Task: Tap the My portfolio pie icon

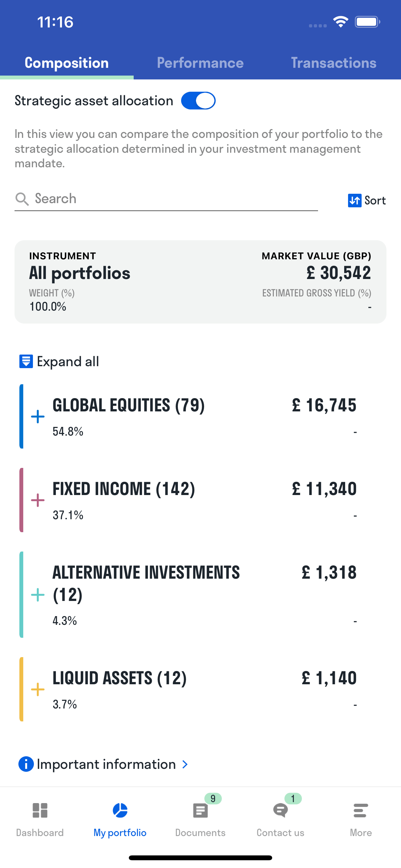Action: pos(120,810)
